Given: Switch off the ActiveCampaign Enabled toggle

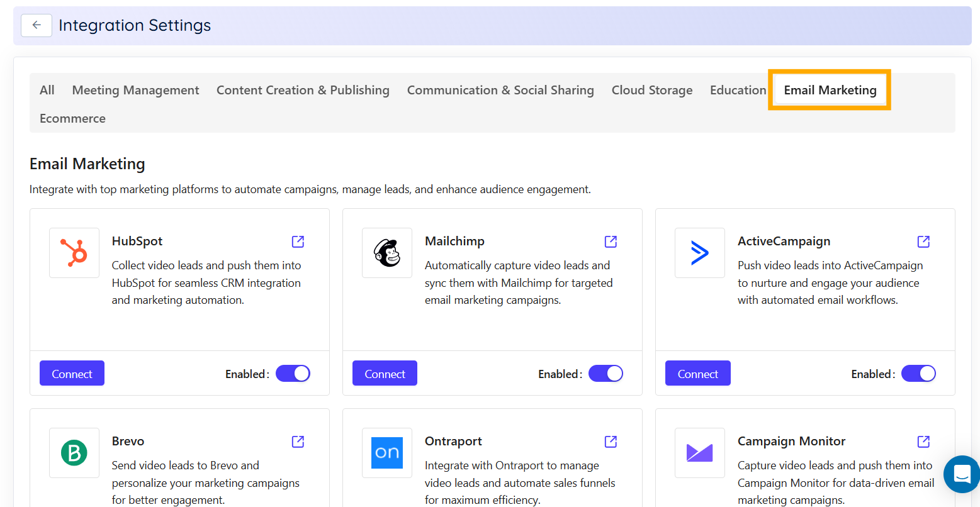Looking at the screenshot, I should pos(918,373).
